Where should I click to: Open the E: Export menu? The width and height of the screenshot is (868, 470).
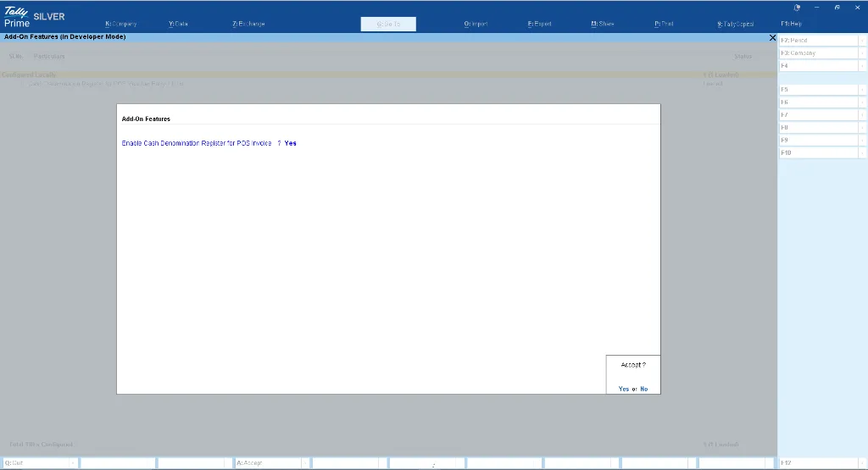point(539,24)
